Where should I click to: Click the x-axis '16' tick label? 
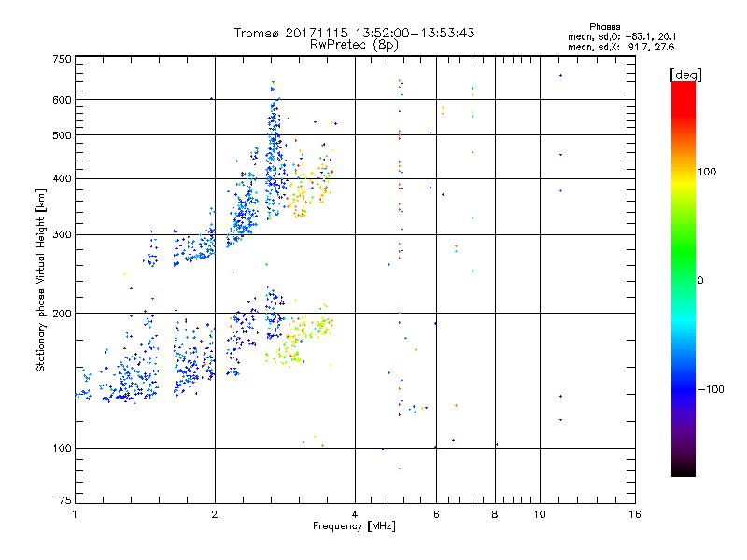click(635, 514)
